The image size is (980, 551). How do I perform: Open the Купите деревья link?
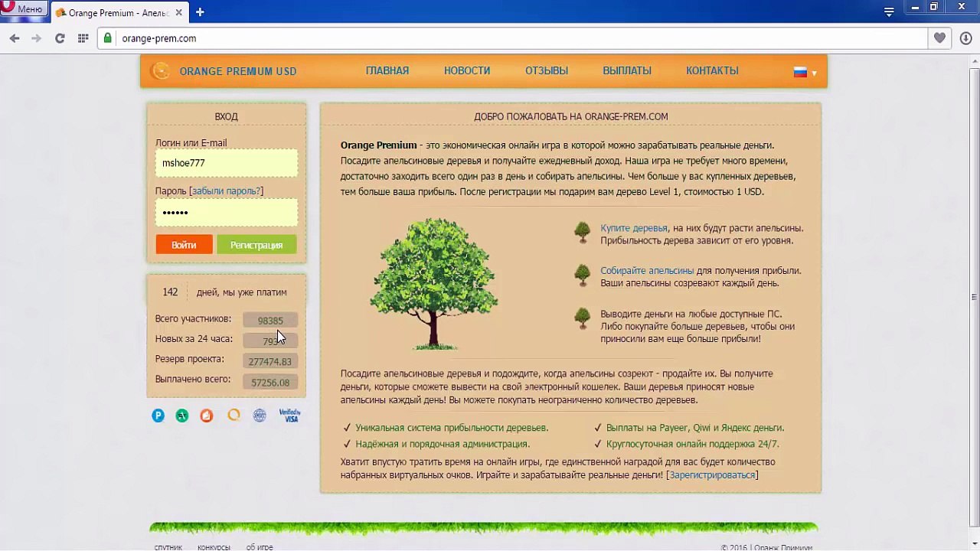(x=634, y=228)
